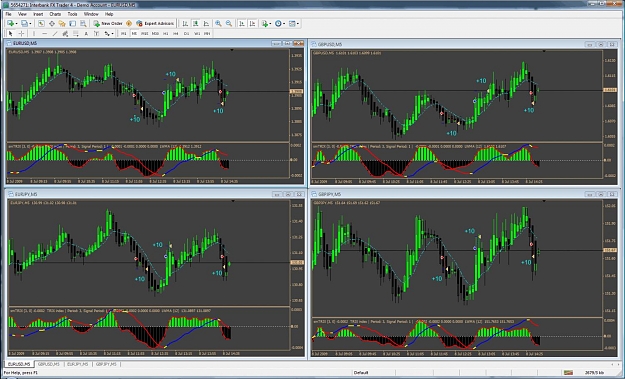Open the Navigator panel icon
This screenshot has height=379, width=625.
(62, 24)
